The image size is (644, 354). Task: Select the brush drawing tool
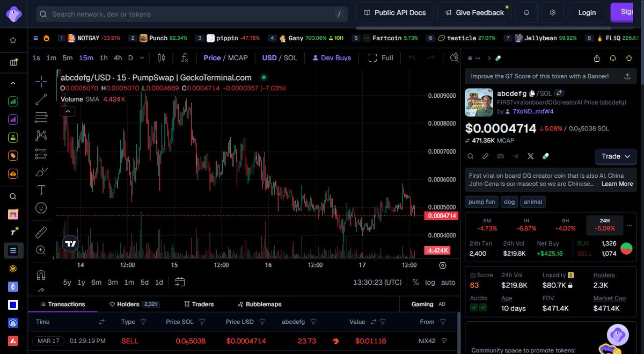coord(41,172)
